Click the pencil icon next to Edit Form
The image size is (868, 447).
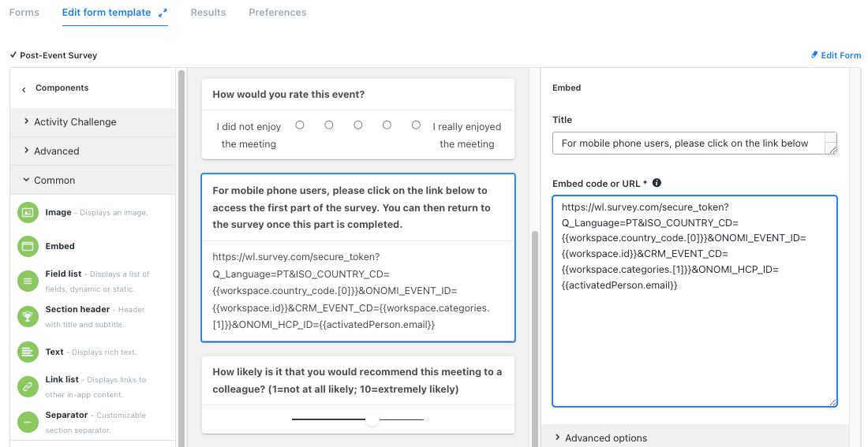(814, 54)
